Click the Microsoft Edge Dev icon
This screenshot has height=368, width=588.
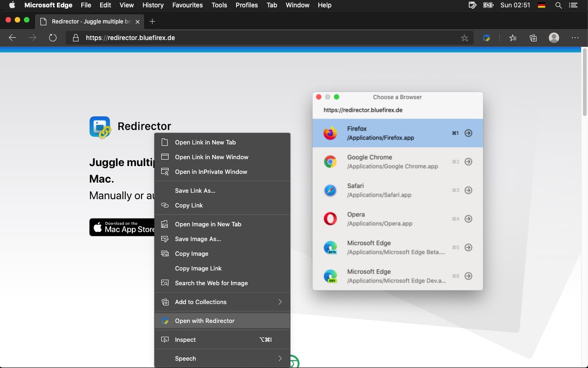pos(330,276)
